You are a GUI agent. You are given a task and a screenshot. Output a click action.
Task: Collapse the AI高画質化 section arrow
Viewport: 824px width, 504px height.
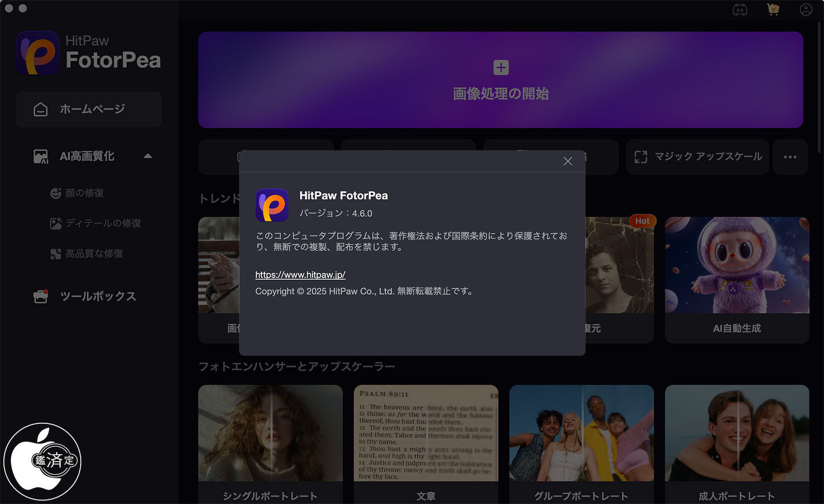(148, 156)
